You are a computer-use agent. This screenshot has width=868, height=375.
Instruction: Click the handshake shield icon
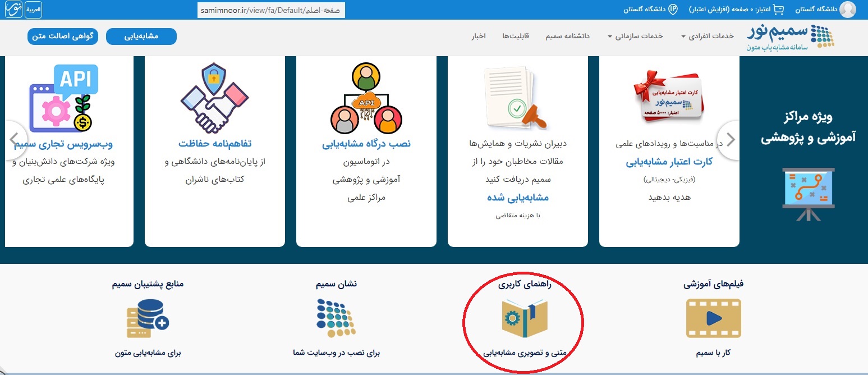(215, 97)
